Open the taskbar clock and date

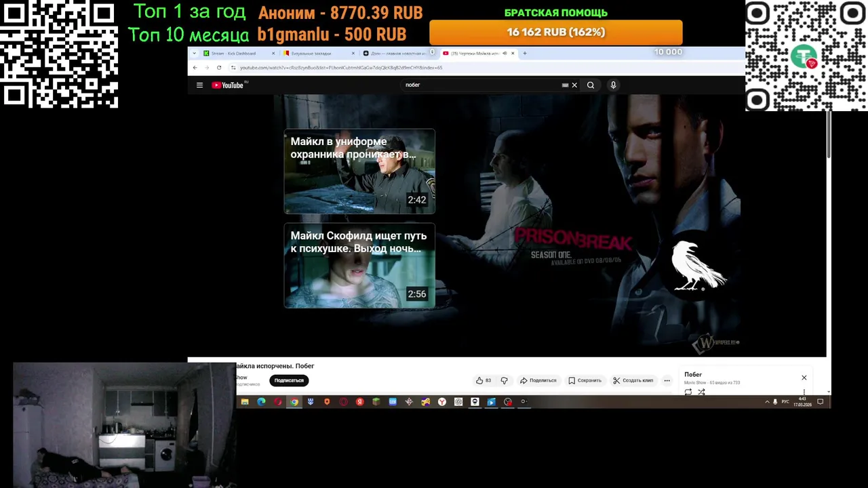(x=803, y=402)
